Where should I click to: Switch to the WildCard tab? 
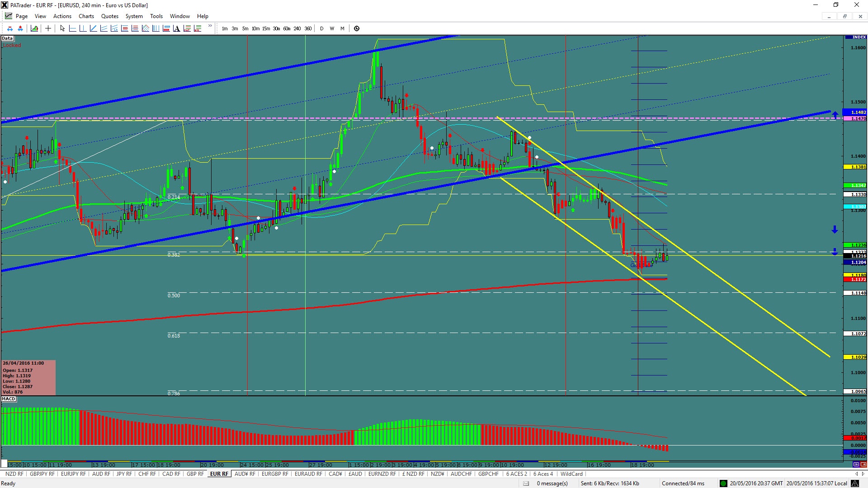(x=571, y=474)
